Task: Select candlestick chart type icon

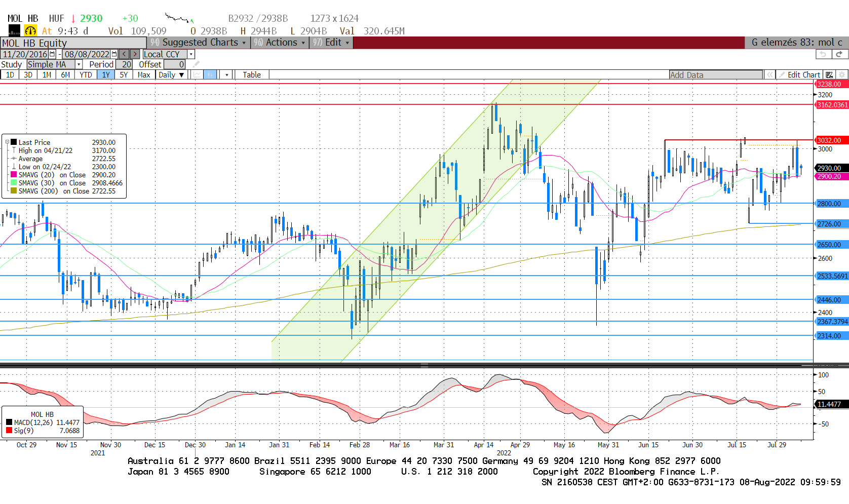Action: [210, 75]
